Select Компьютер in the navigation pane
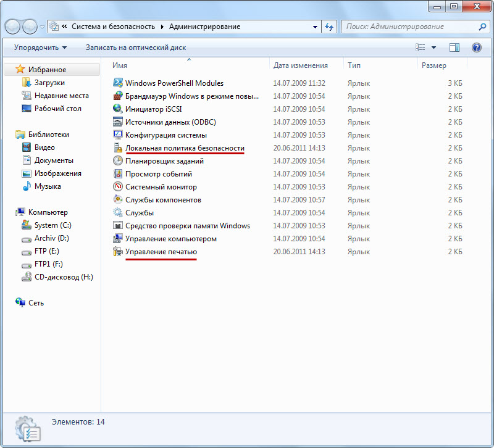Image resolution: width=494 pixels, height=448 pixels. [48, 212]
